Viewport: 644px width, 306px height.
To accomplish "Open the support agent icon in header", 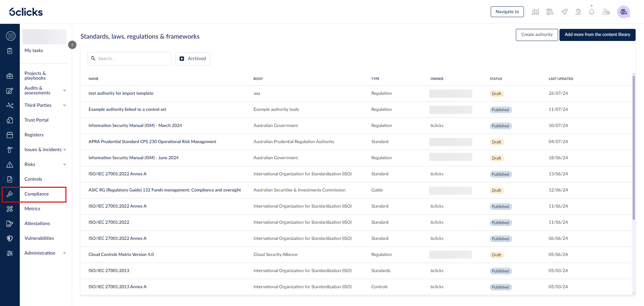I will tap(578, 12).
